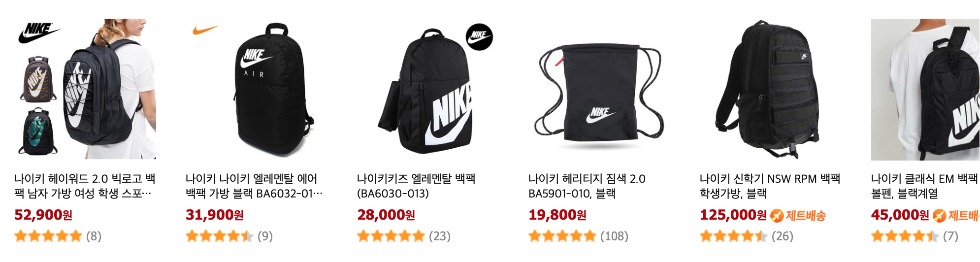Open the Nike Hayward 2.0 backpack image
The width and height of the screenshot is (980, 262).
coord(86,89)
